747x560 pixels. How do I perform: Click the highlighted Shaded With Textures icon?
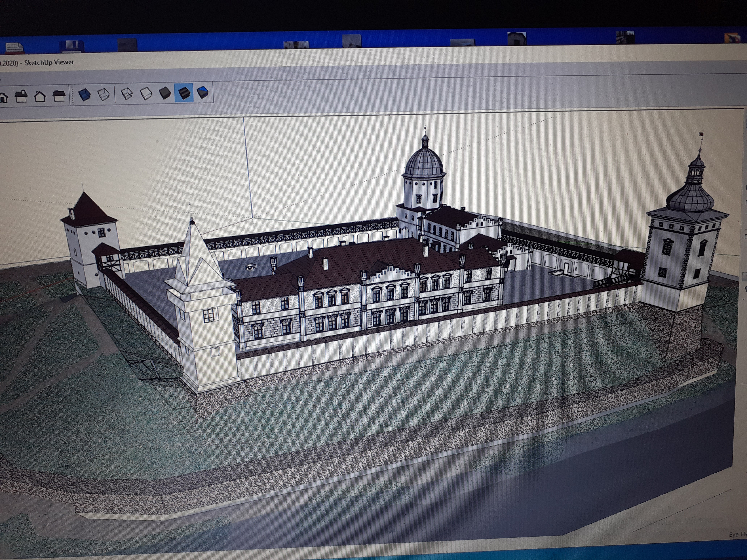pyautogui.click(x=184, y=93)
